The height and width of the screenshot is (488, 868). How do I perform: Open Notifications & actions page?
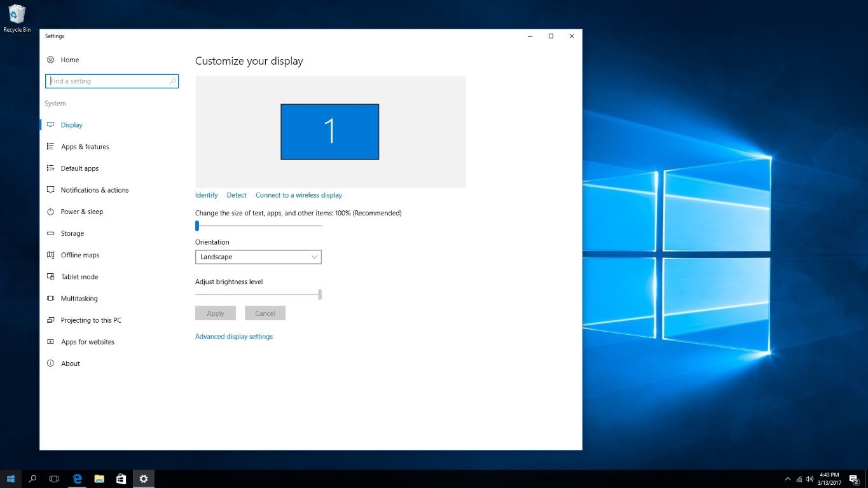tap(94, 190)
